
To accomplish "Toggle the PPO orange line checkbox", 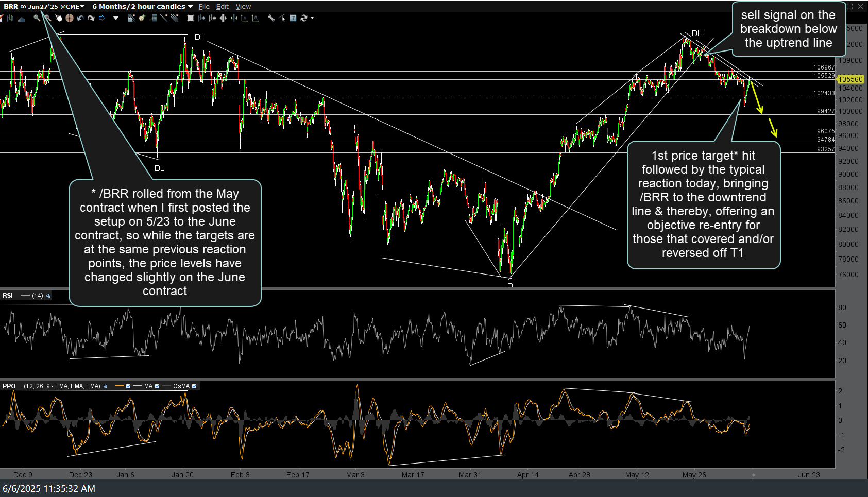I will [x=128, y=386].
